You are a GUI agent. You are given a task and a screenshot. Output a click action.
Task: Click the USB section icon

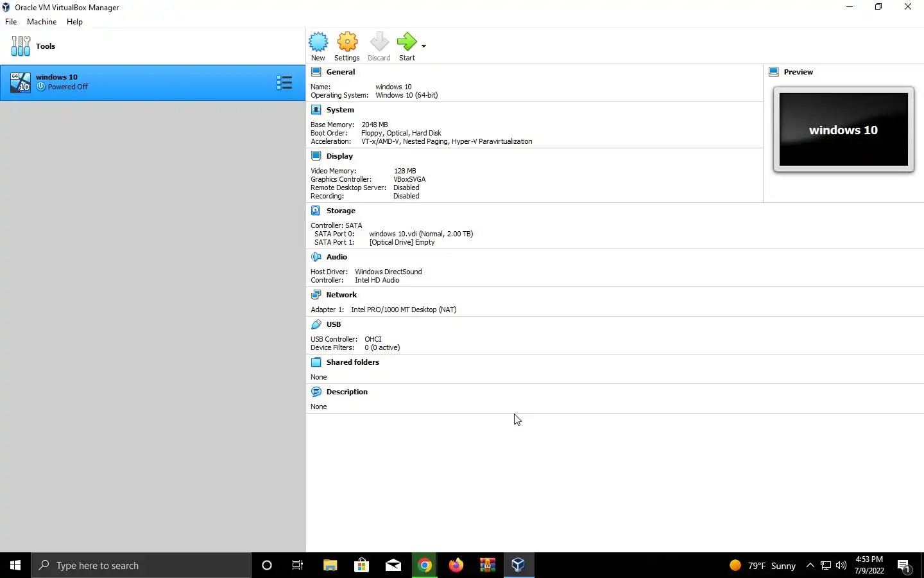pos(316,324)
